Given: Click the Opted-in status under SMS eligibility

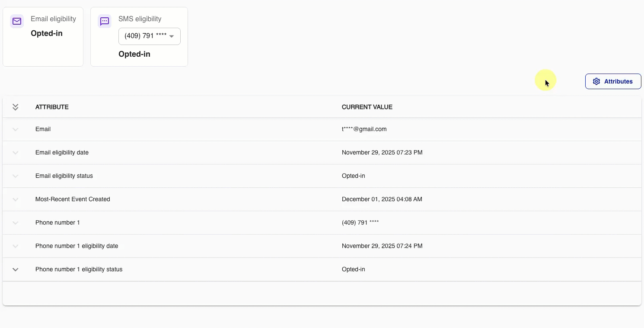Looking at the screenshot, I should [134, 54].
